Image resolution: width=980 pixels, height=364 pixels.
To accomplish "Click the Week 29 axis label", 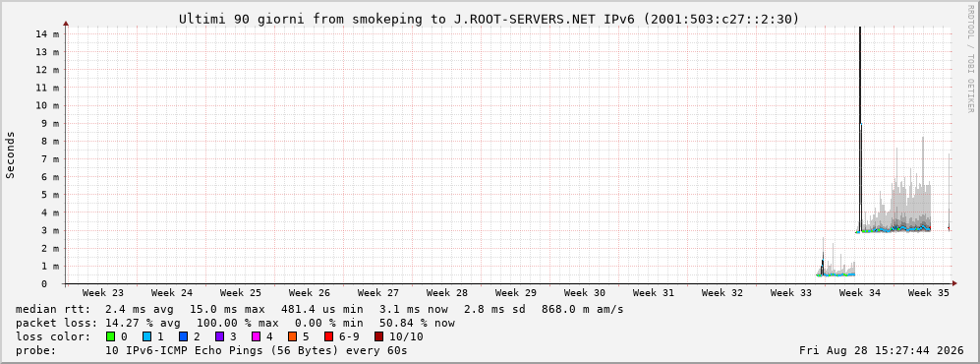I will pyautogui.click(x=516, y=293).
